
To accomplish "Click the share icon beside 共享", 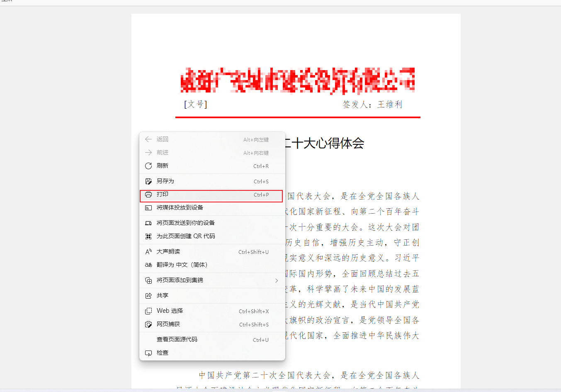I will (x=148, y=295).
